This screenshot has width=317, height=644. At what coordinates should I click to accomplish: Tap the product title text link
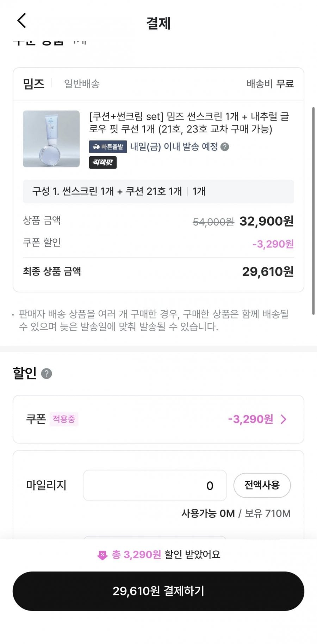click(x=189, y=122)
